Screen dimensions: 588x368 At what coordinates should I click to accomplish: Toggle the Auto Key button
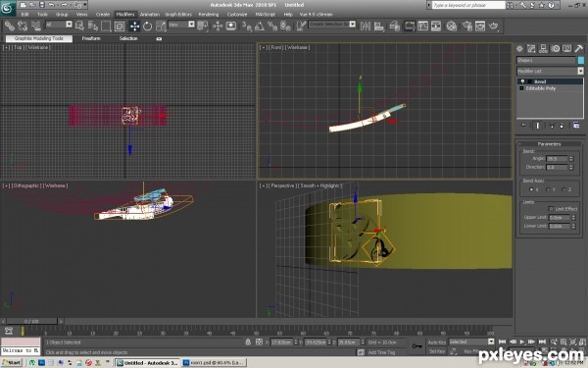click(x=437, y=342)
